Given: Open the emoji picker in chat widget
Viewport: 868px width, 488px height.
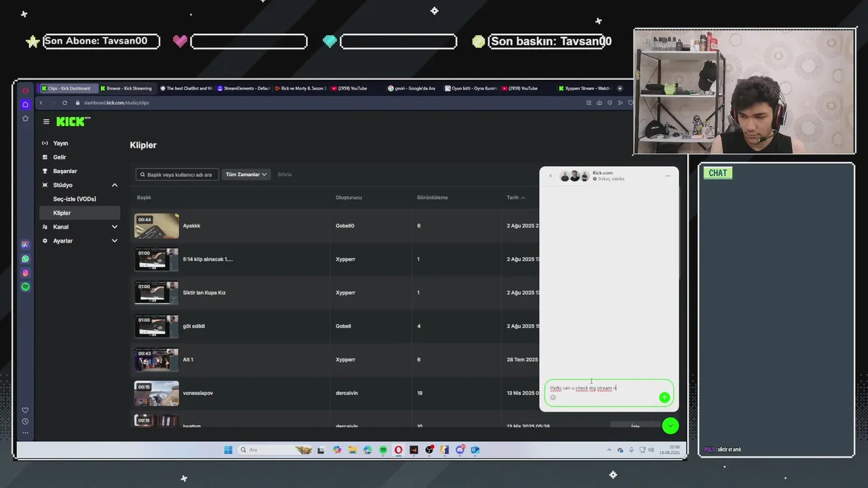Looking at the screenshot, I should (553, 398).
